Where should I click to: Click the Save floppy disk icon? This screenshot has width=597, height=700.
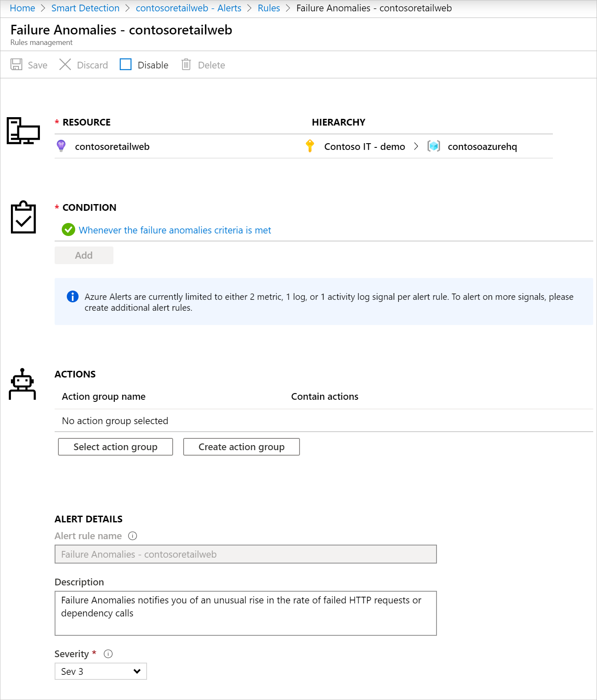point(16,65)
